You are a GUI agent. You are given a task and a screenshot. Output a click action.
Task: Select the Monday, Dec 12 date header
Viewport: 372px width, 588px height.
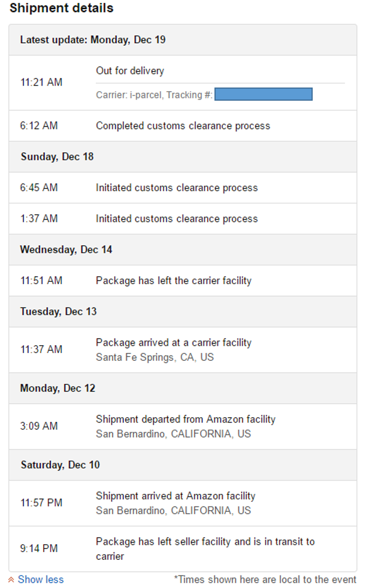pyautogui.click(x=183, y=388)
